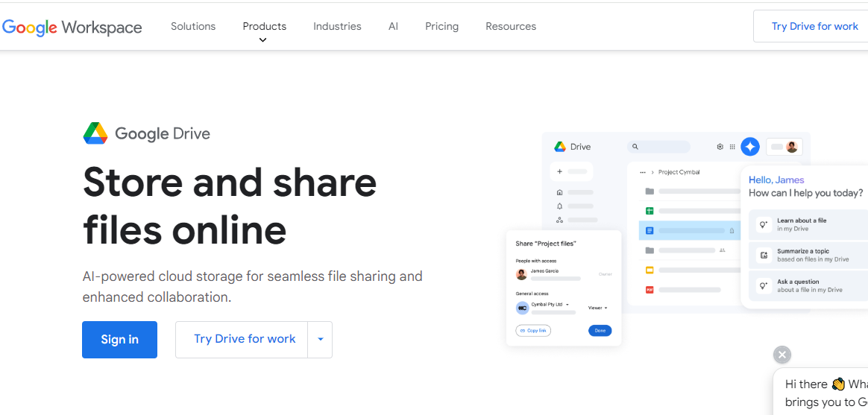Click the green Sheets file icon
The width and height of the screenshot is (868, 415).
click(x=650, y=211)
